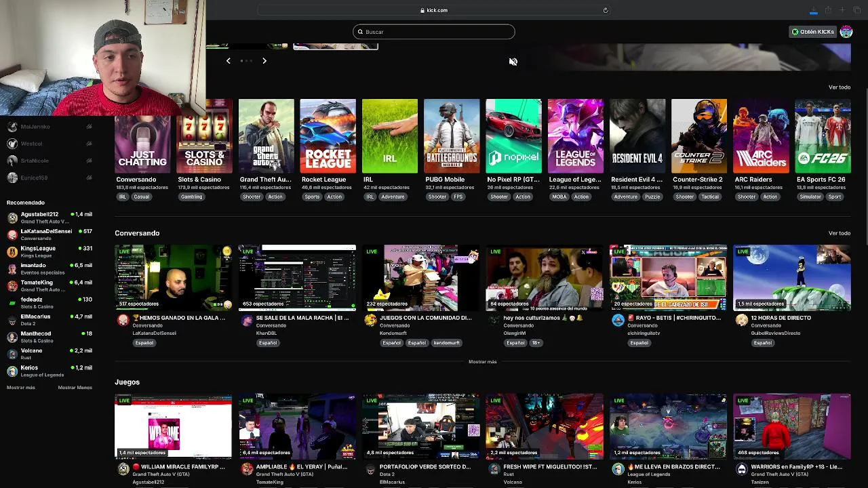Open Ver todo link for Conversando section
The height and width of the screenshot is (488, 868).
pyautogui.click(x=839, y=233)
